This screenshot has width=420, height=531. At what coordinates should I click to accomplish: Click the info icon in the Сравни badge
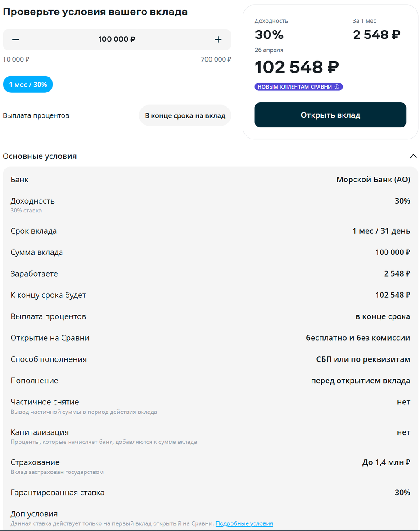click(337, 87)
